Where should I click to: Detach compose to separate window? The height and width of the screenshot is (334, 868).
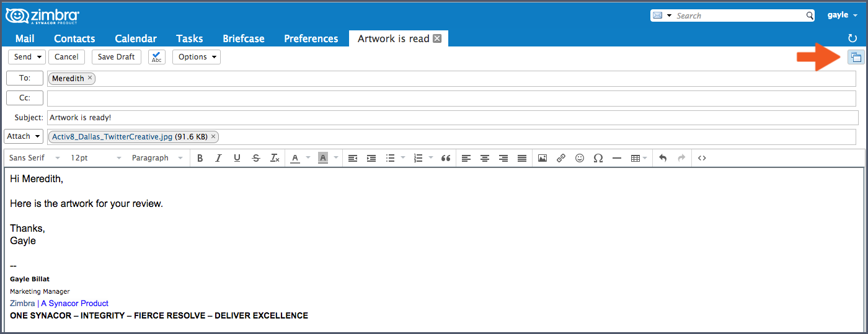coord(856,57)
